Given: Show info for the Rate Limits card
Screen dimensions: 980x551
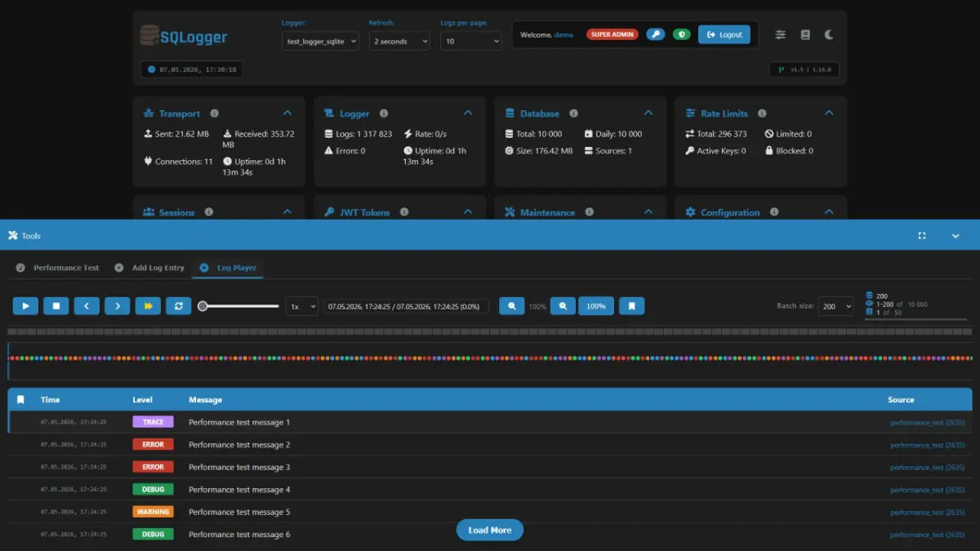Looking at the screenshot, I should click(x=762, y=113).
